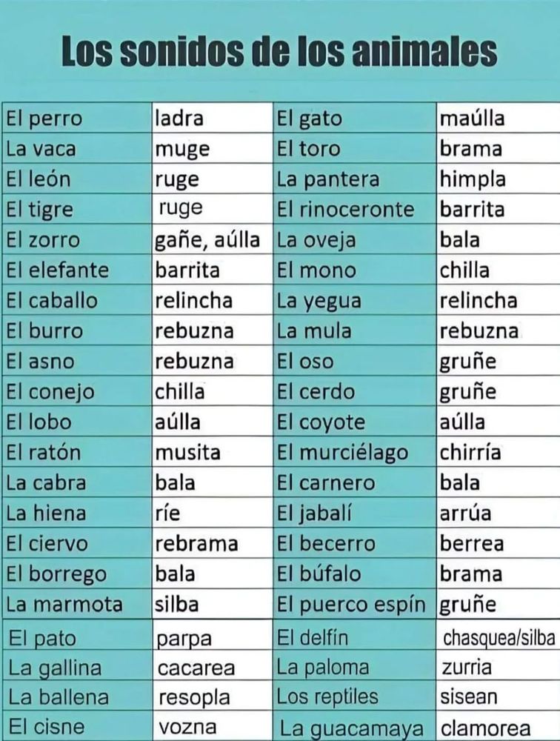Click the "La hiena" cell
The height and width of the screenshot is (741, 560).
pos(77,513)
